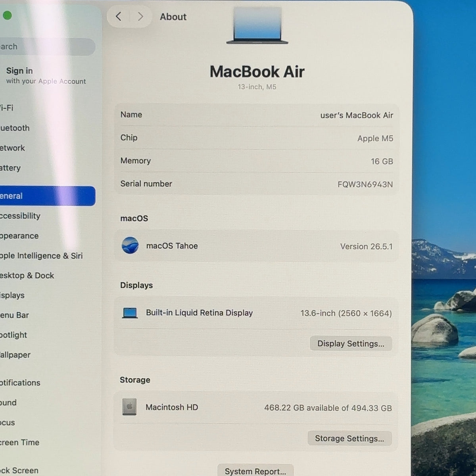Screen dimensions: 476x476
Task: Open Apple Intelligence & Siri settings
Action: click(41, 256)
